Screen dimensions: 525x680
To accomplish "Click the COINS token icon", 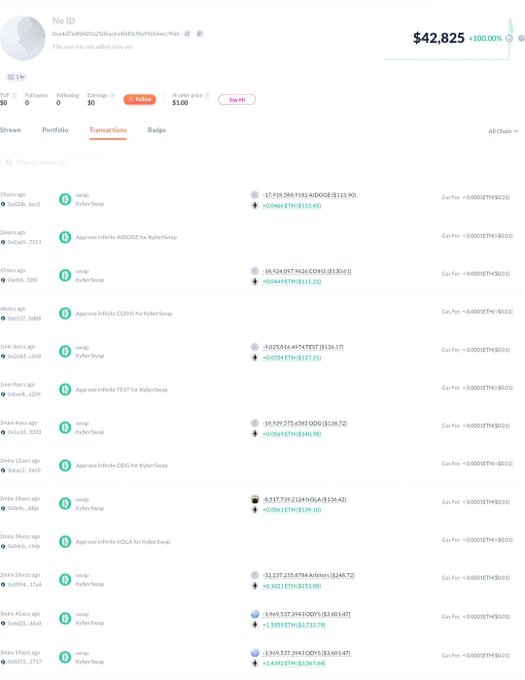I will coord(255,271).
